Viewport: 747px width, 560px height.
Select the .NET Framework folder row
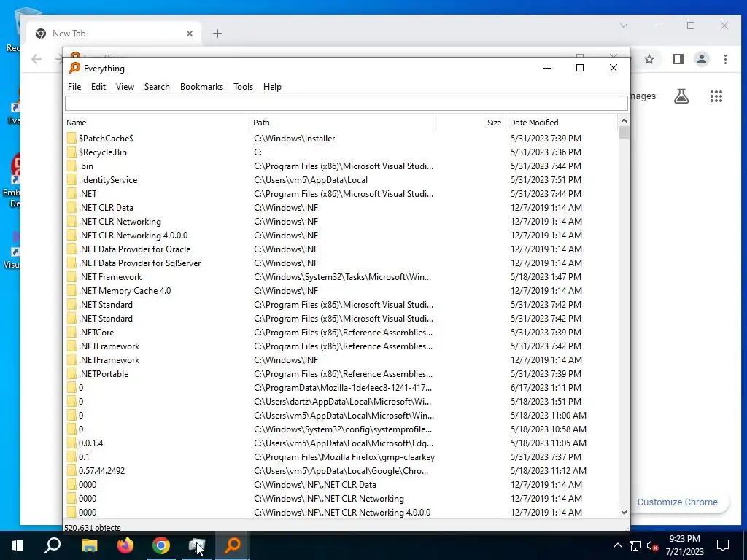(x=341, y=276)
